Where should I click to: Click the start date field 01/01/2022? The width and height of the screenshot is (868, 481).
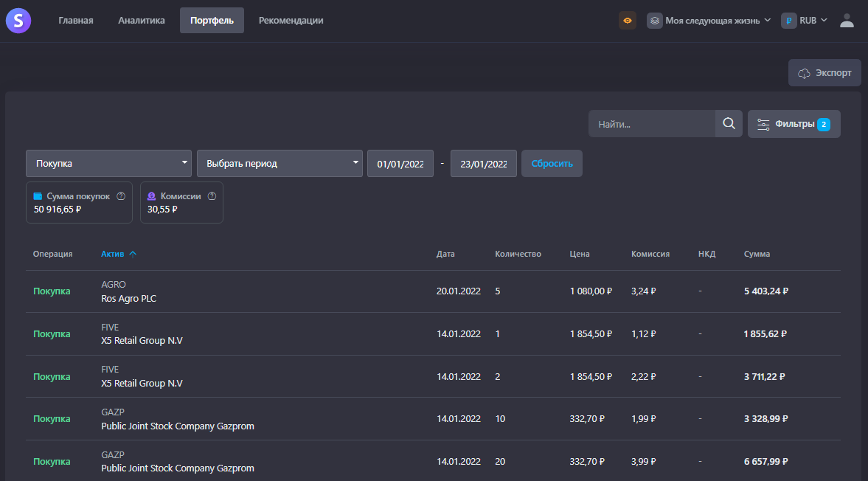point(400,163)
